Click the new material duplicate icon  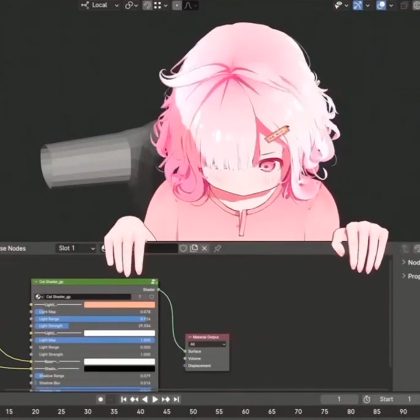click(194, 248)
